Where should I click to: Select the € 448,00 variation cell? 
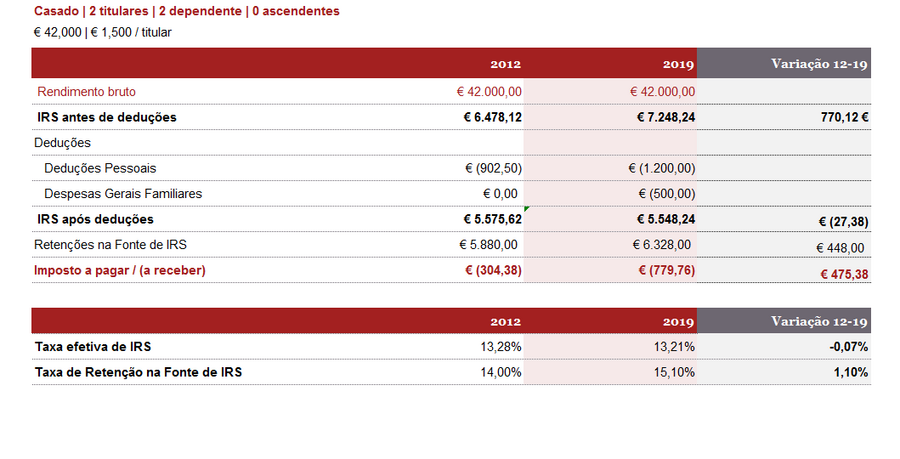pyautogui.click(x=840, y=248)
